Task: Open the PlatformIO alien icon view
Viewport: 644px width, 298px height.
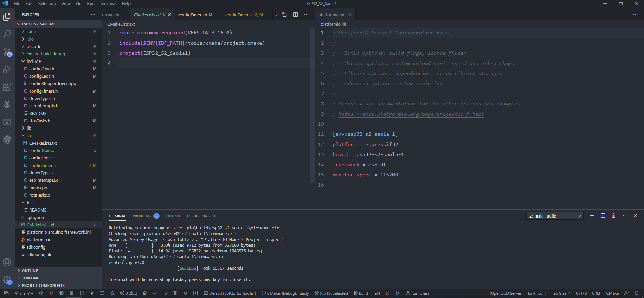Action: coord(7,104)
